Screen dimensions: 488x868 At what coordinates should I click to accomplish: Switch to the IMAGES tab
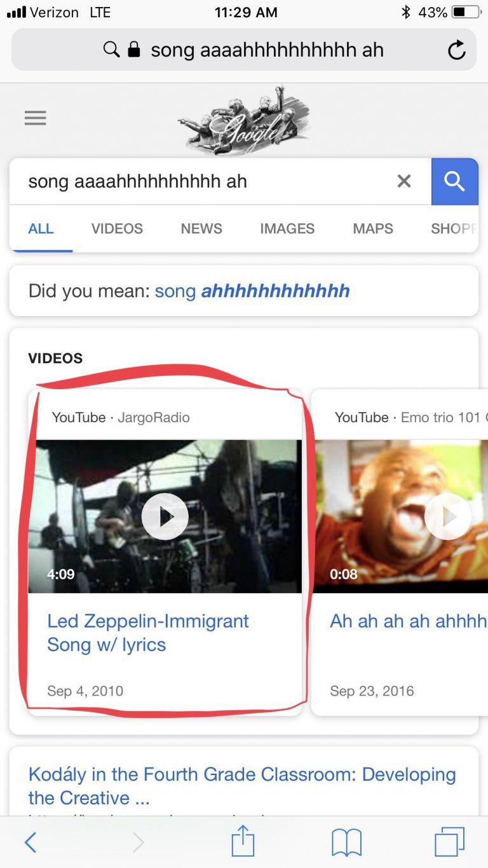287,229
